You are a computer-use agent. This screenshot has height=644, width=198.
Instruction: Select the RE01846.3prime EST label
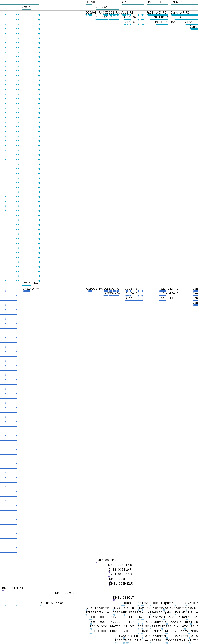pyautogui.click(x=52, y=603)
